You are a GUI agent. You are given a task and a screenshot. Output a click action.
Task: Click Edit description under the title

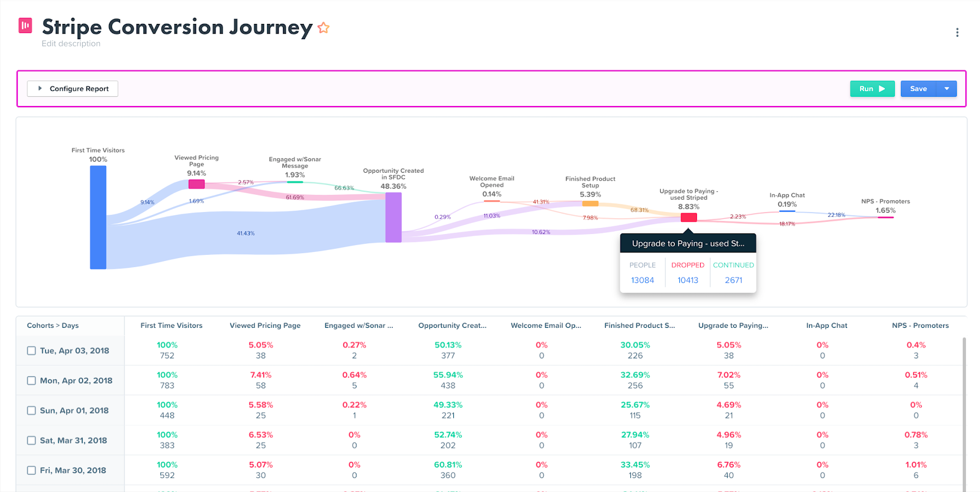71,44
